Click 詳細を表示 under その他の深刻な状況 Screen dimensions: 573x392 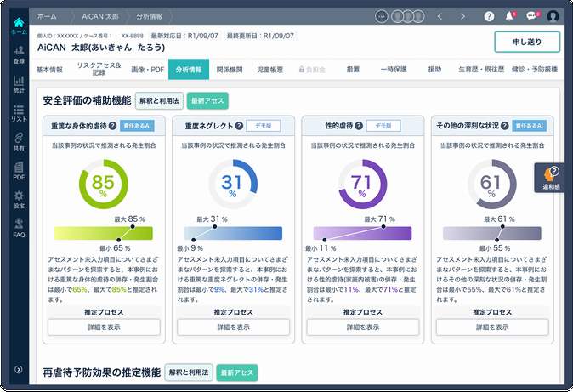pyautogui.click(x=492, y=327)
